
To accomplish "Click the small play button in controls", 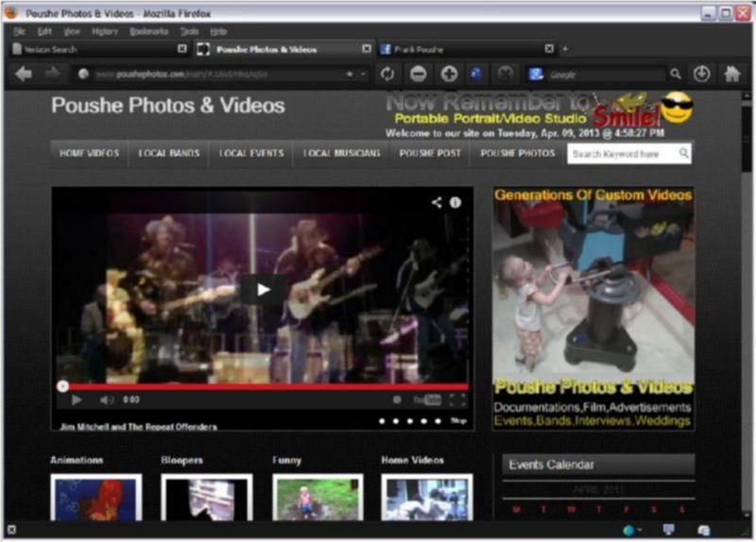I will click(x=77, y=399).
